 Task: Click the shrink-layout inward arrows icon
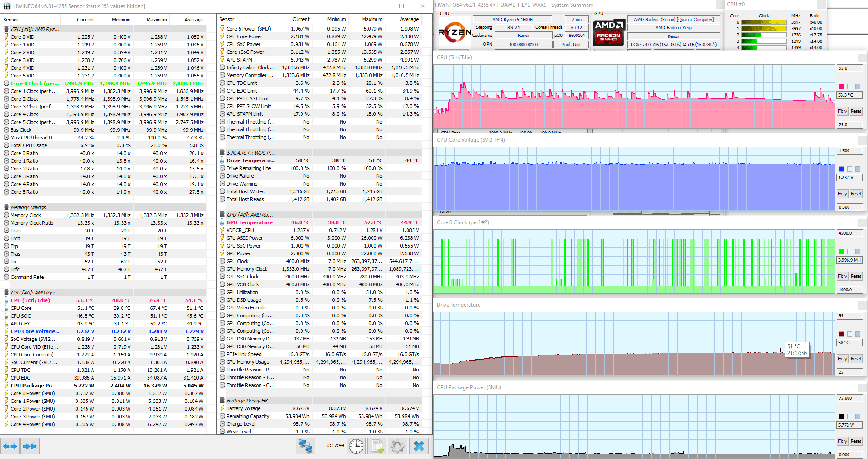click(30, 446)
